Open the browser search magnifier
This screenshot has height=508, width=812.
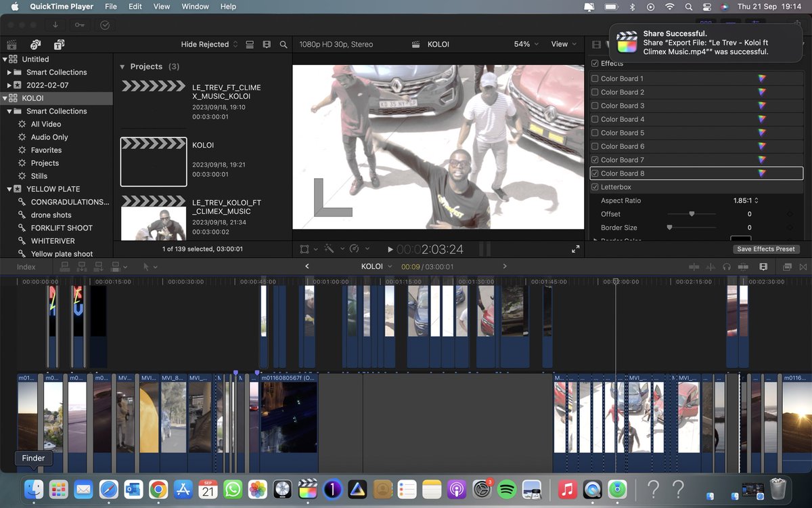click(284, 45)
